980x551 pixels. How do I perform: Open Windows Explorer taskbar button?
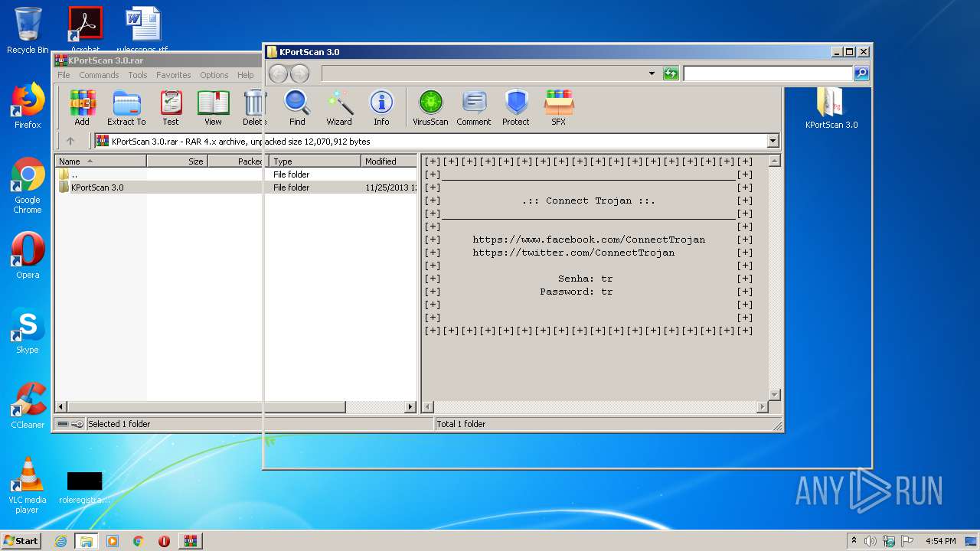87,541
